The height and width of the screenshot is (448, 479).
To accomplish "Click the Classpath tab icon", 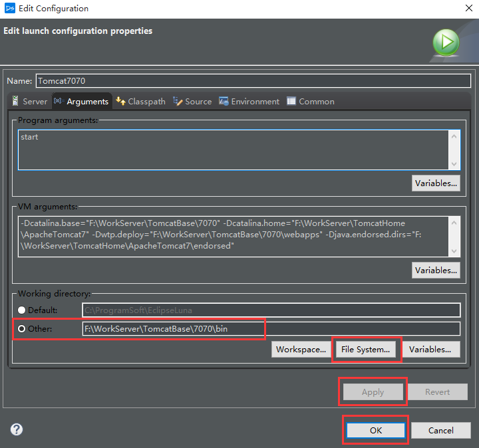I will (x=120, y=101).
